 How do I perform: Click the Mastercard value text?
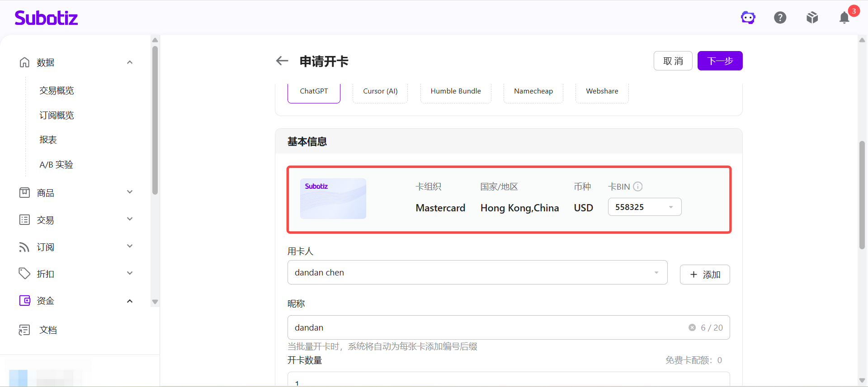(x=440, y=208)
